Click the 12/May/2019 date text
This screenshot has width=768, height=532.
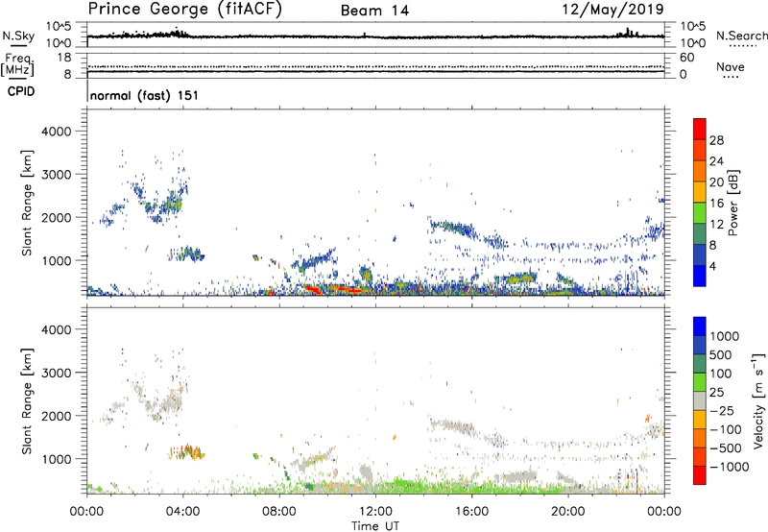(612, 10)
